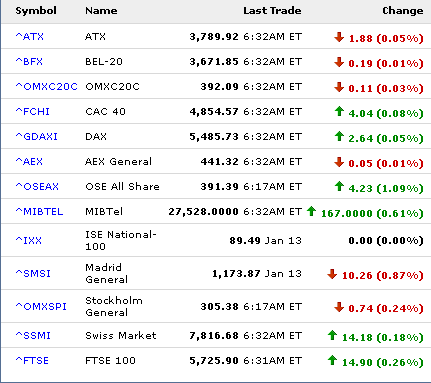This screenshot has width=431, height=383.
Task: Open the ^SMSI symbol link
Action: pos(33,273)
